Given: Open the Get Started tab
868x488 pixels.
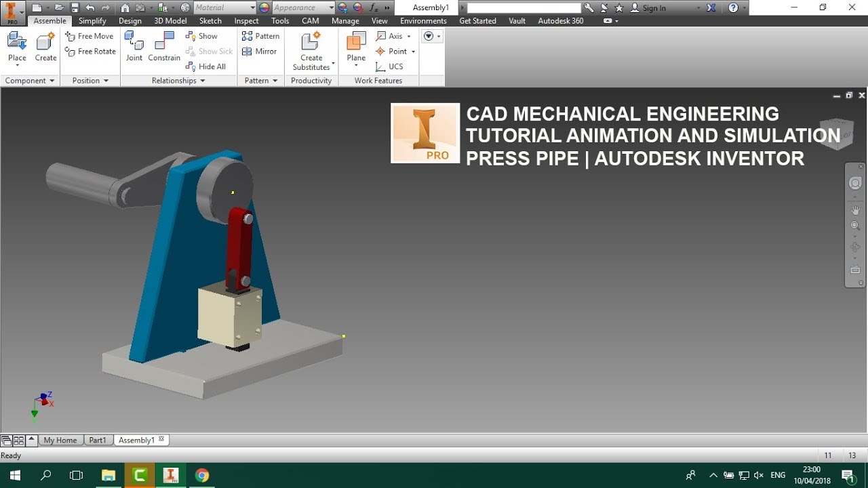Looking at the screenshot, I should (477, 21).
